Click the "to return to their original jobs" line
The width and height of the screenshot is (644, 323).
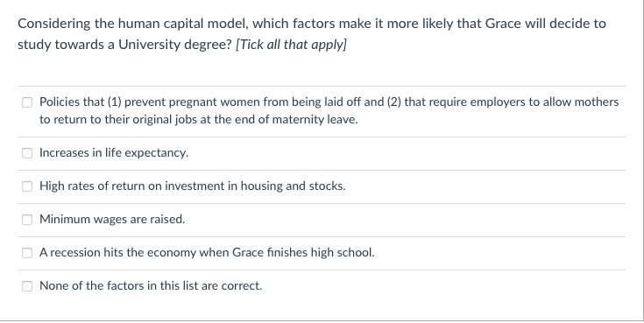(199, 119)
